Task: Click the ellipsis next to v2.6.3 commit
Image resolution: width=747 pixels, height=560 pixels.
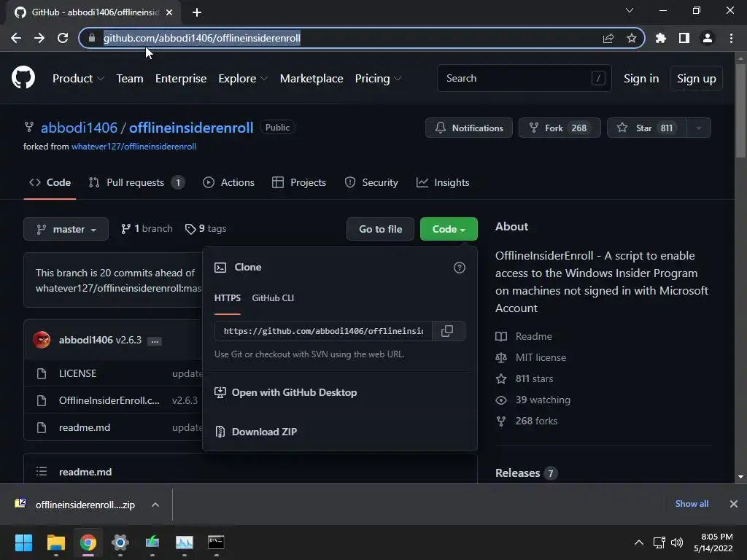Action: (x=155, y=341)
